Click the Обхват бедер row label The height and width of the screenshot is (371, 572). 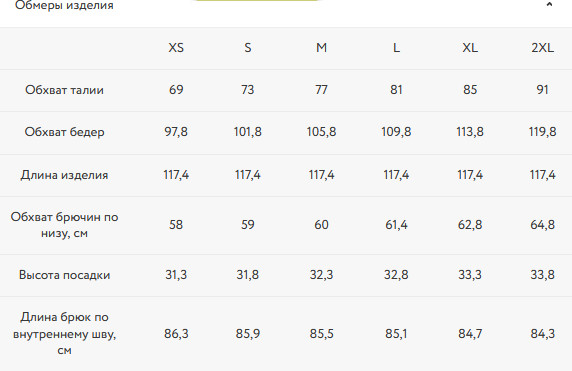click(x=64, y=132)
